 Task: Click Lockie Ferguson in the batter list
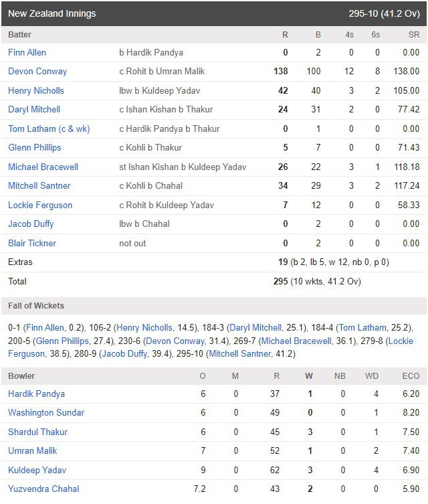[x=40, y=205]
